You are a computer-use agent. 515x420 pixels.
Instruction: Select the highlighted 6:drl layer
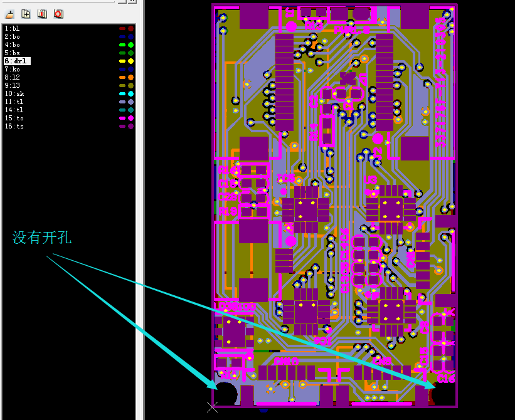16,61
